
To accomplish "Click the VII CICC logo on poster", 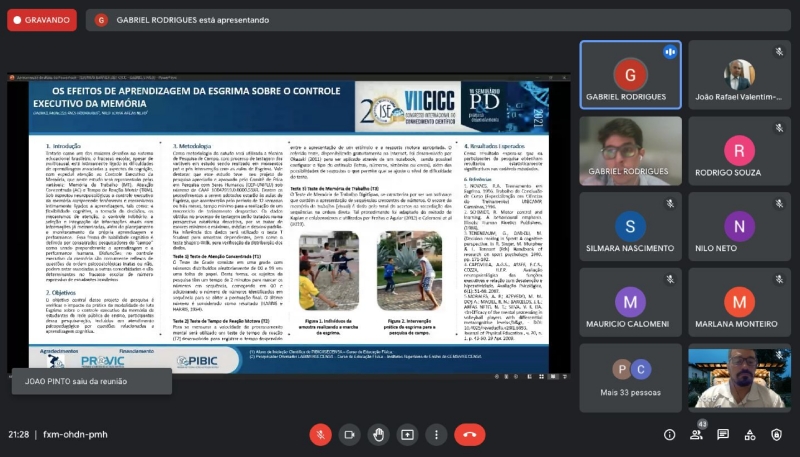I will 429,107.
